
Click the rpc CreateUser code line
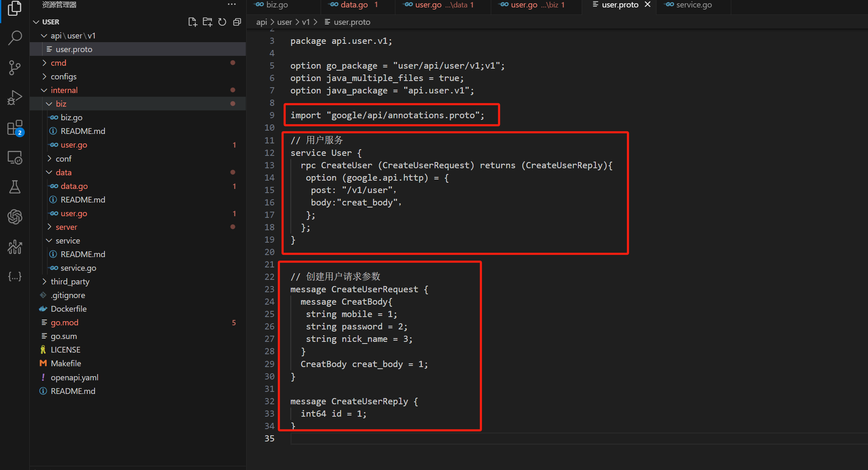(457, 165)
